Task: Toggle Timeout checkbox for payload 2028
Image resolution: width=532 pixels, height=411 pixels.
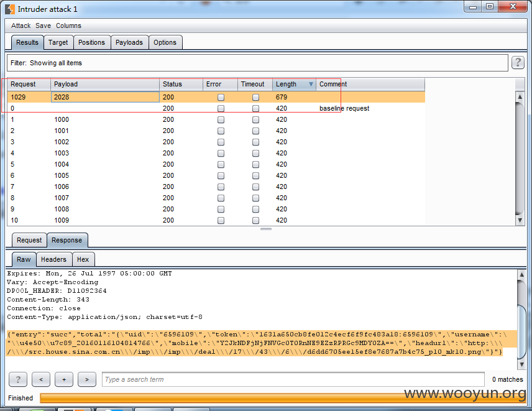Action: [256, 98]
